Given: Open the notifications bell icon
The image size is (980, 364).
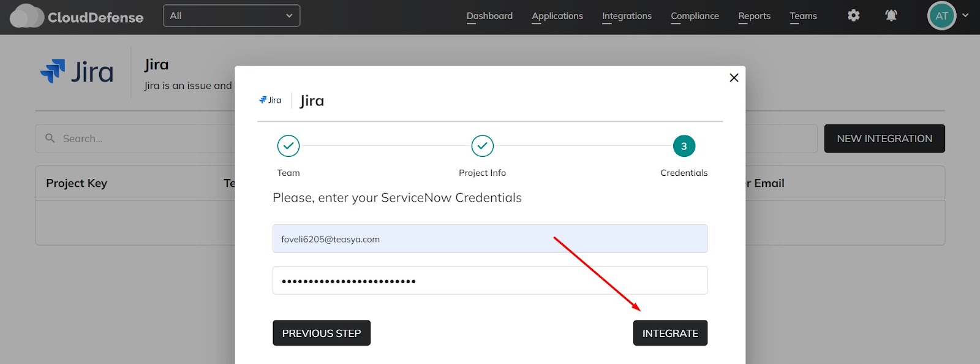Looking at the screenshot, I should click(x=891, y=15).
